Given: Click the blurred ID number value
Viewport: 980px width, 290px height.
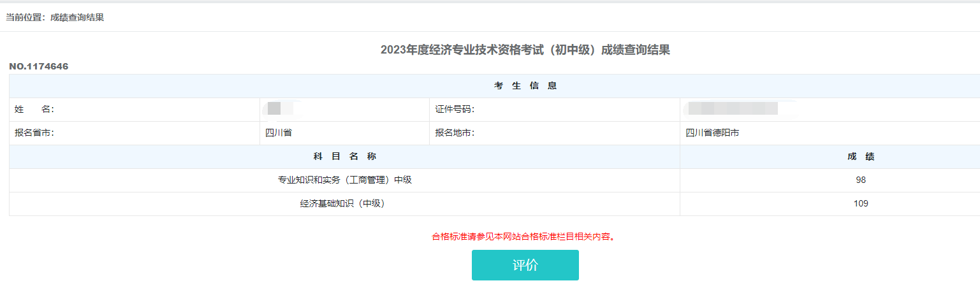Looking at the screenshot, I should [733, 109].
